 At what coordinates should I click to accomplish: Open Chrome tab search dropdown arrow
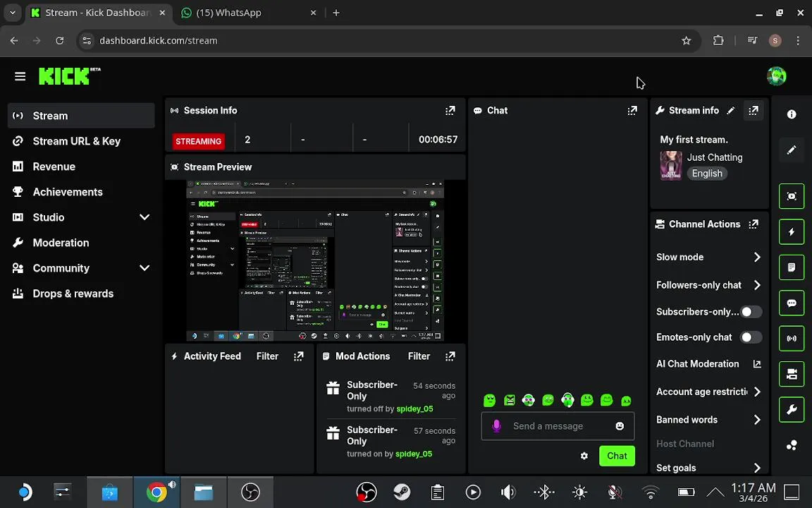13,13
